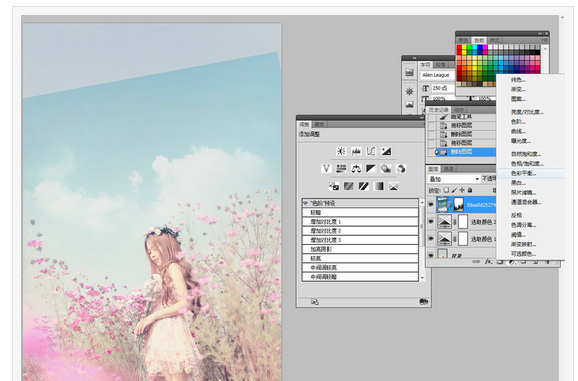Apply the 增加对比度 1 levels preset
578x381 pixels.
tap(360, 221)
